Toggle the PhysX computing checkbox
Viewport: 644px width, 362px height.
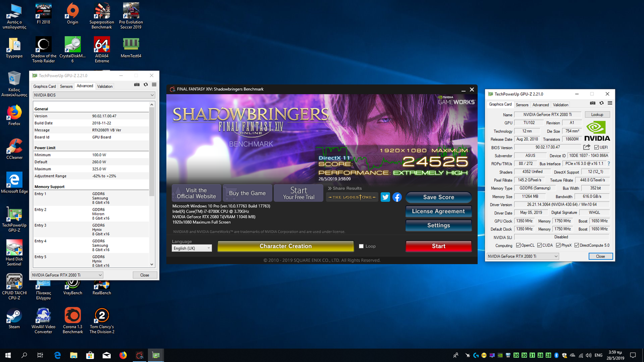tap(559, 245)
